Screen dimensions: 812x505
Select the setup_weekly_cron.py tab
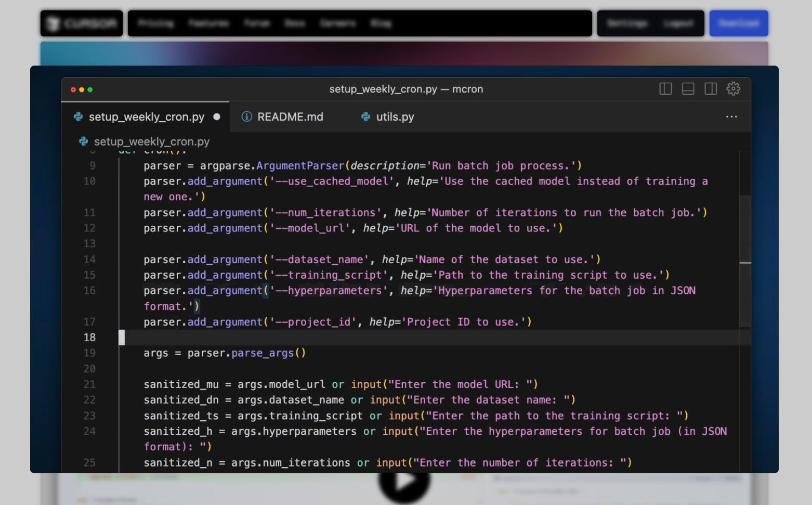point(146,117)
